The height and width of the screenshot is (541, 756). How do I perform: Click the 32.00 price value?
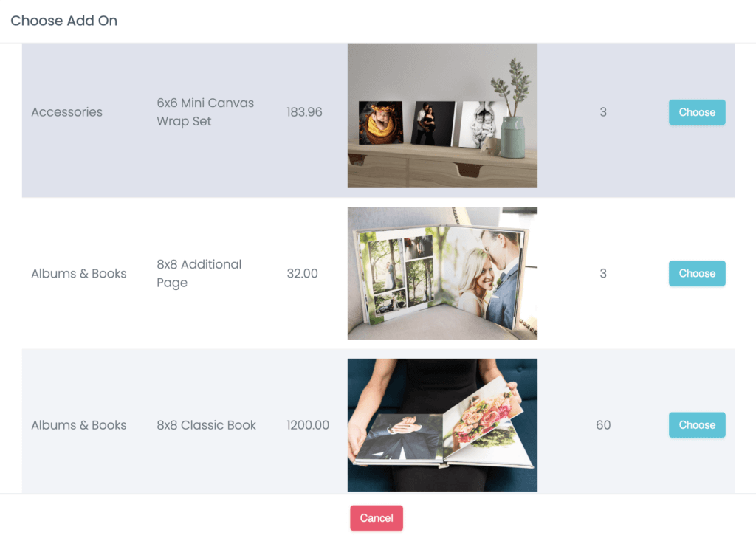(302, 273)
